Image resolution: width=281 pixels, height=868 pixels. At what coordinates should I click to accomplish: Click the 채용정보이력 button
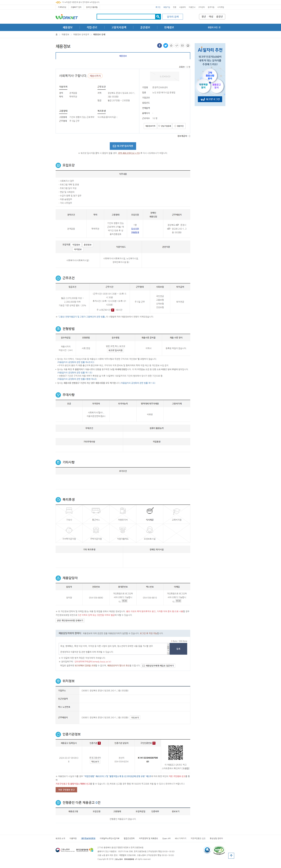point(150,126)
